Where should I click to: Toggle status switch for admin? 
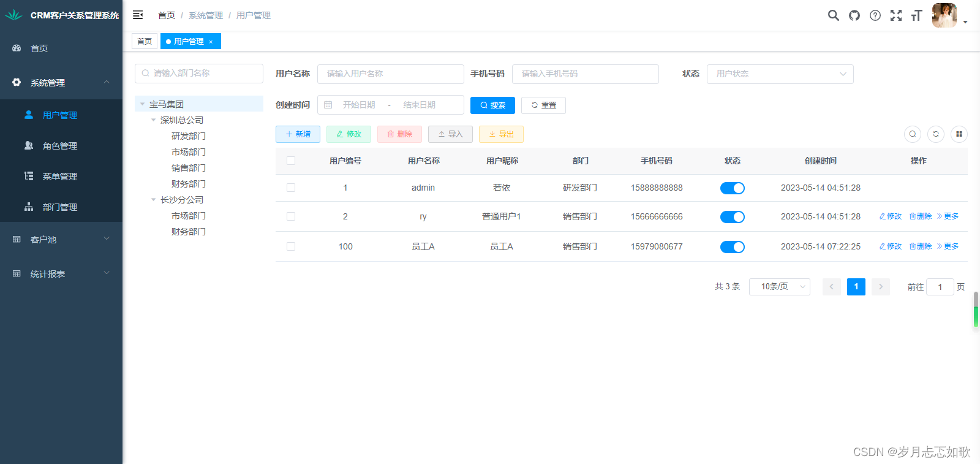click(x=733, y=188)
